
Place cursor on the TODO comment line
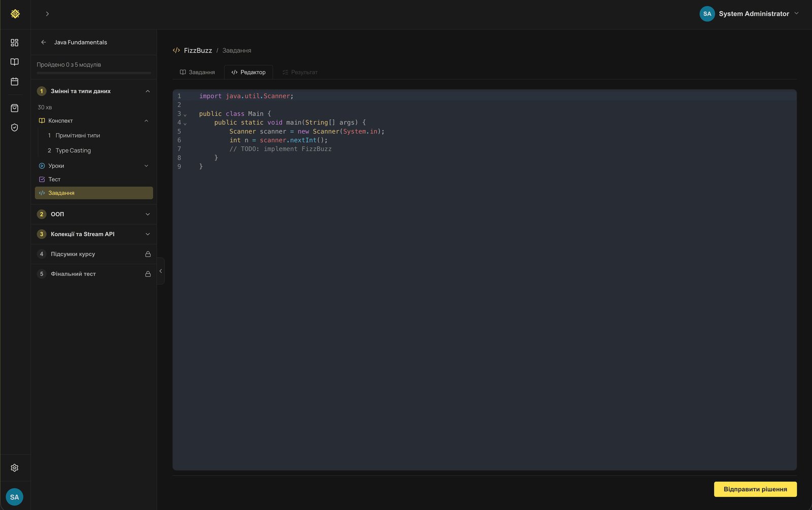pyautogui.click(x=280, y=149)
